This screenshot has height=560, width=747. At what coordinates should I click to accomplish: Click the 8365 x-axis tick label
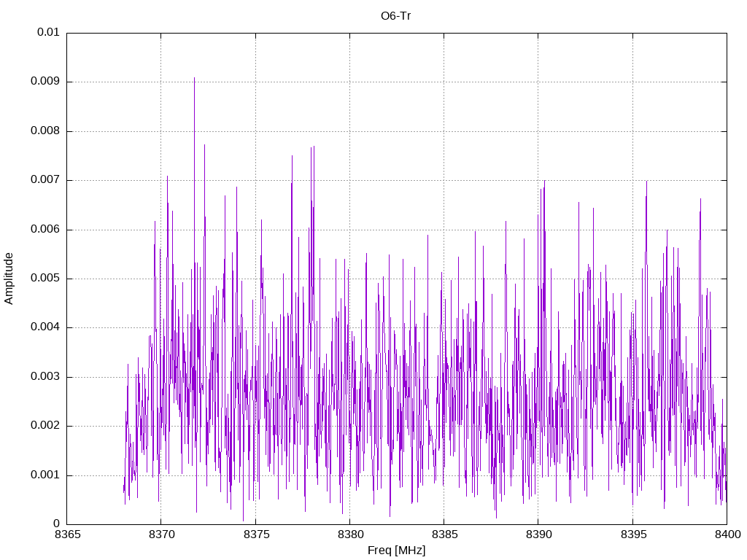pos(68,534)
